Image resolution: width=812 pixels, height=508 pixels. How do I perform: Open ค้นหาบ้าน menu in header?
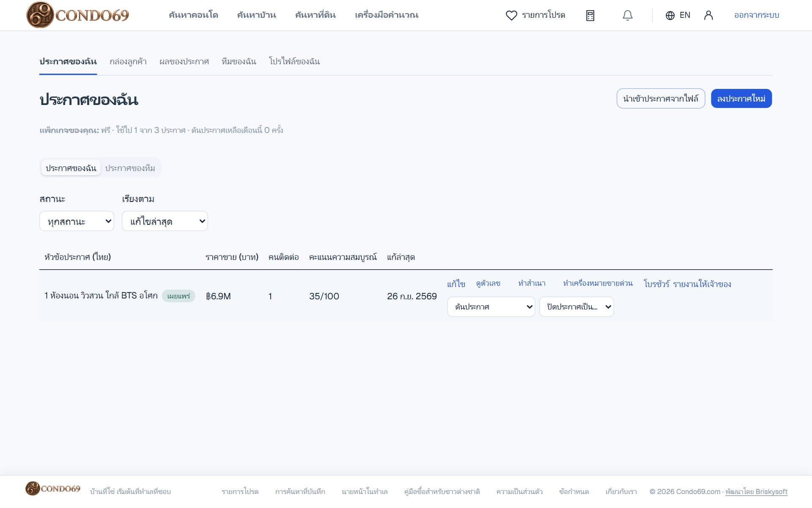point(256,15)
